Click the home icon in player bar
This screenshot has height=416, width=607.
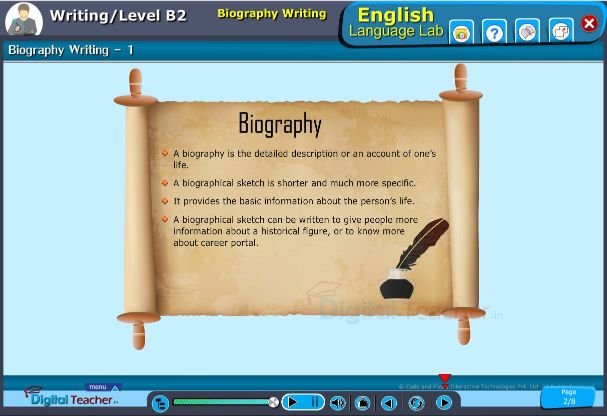(x=362, y=403)
